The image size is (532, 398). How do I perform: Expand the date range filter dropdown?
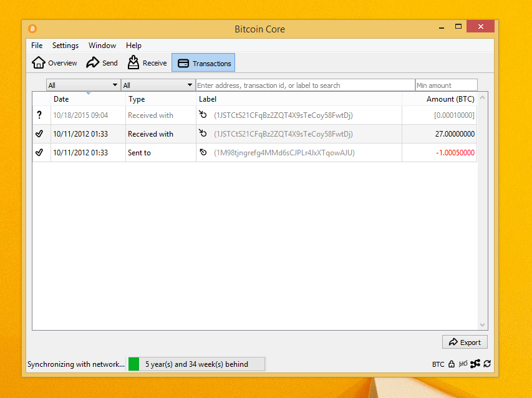point(83,85)
